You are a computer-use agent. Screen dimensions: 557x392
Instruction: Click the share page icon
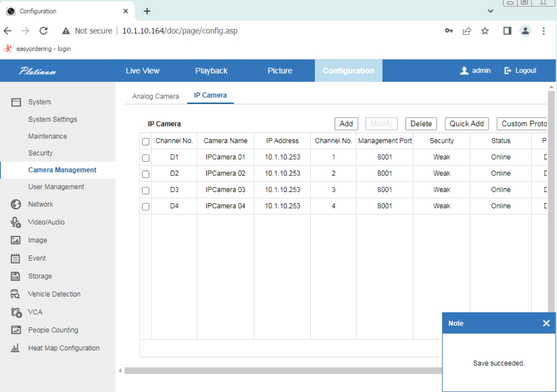467,31
